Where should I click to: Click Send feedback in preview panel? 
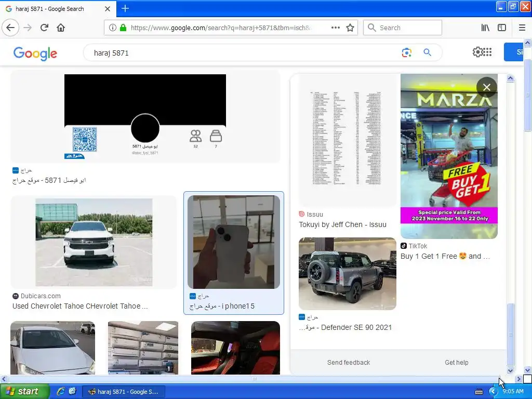coord(349,362)
